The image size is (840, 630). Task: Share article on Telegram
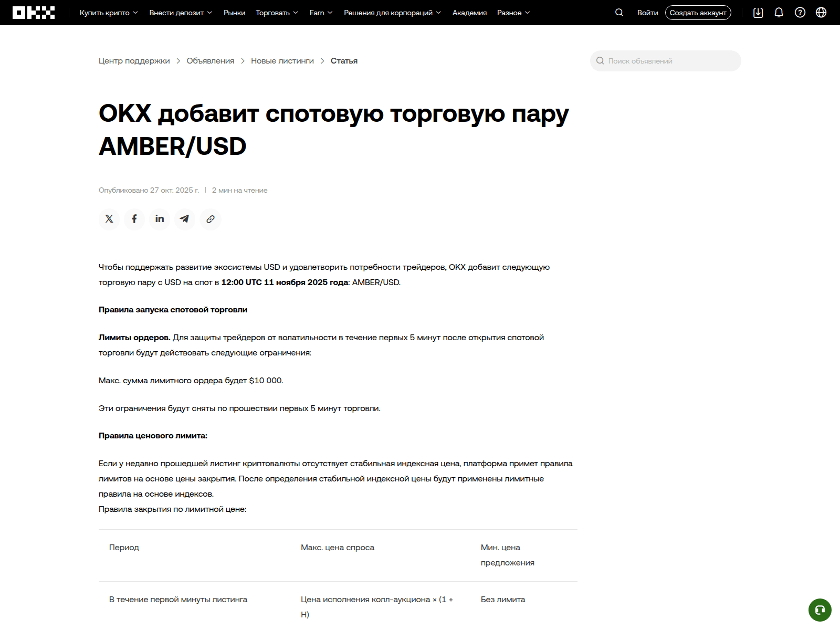click(185, 219)
